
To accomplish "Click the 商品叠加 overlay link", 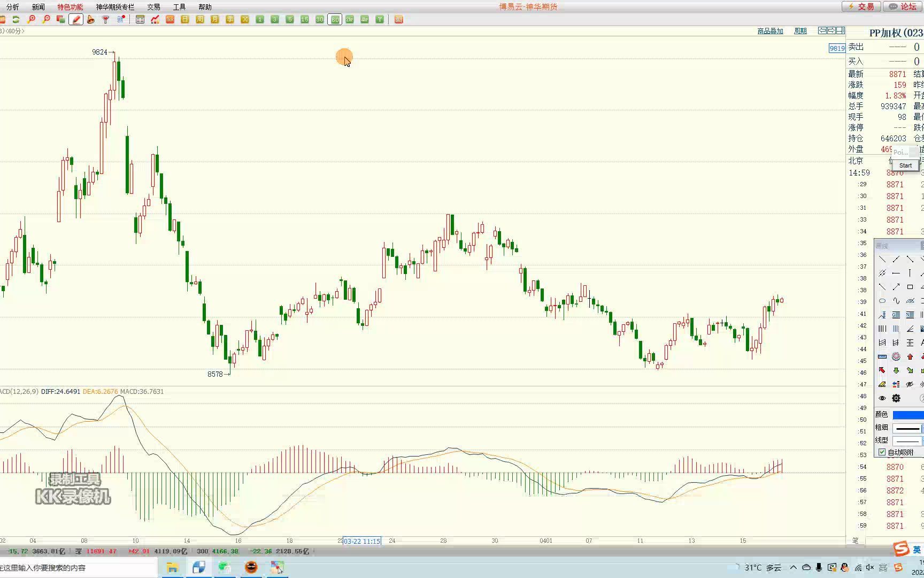I will tap(770, 31).
